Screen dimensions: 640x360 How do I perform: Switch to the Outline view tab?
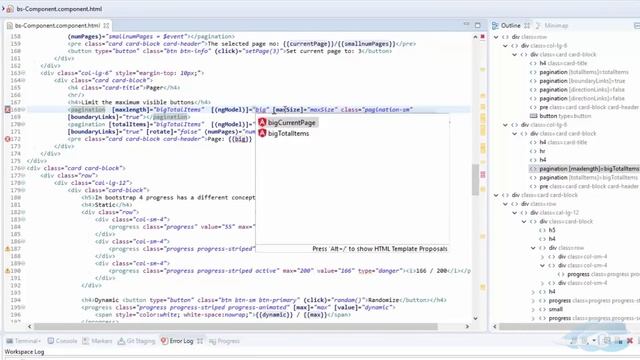click(x=510, y=25)
